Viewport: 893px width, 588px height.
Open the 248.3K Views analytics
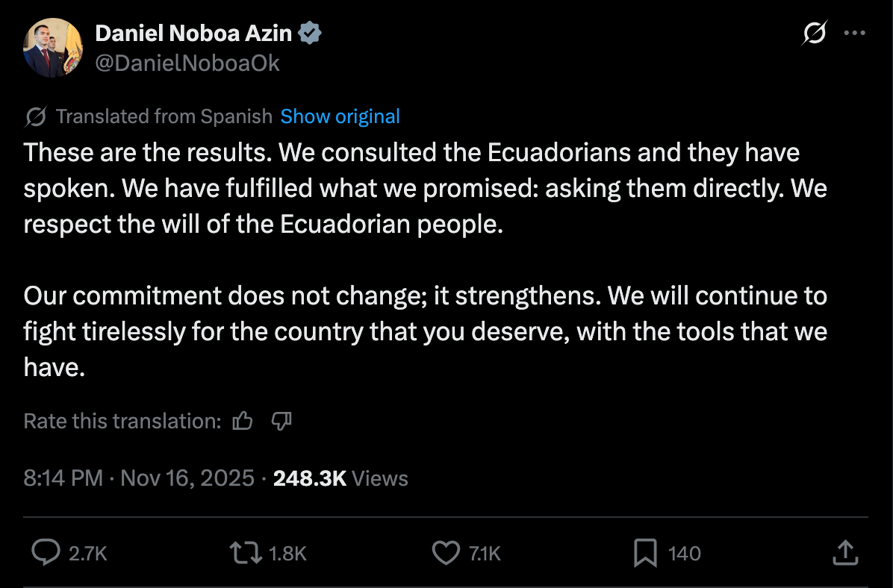[x=340, y=478]
